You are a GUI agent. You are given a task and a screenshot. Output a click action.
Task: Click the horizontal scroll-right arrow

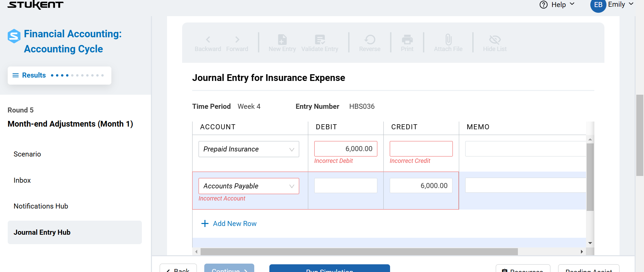point(582,252)
